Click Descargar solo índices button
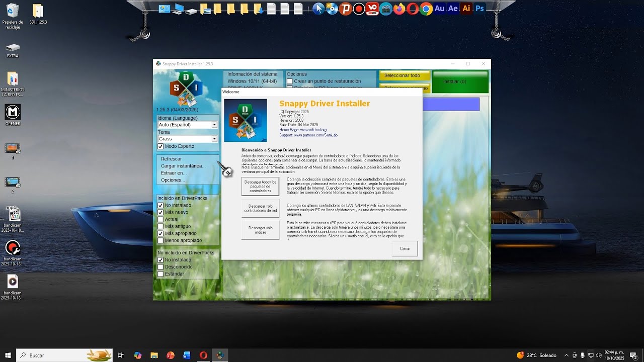This screenshot has width=644, height=362. pos(260,230)
